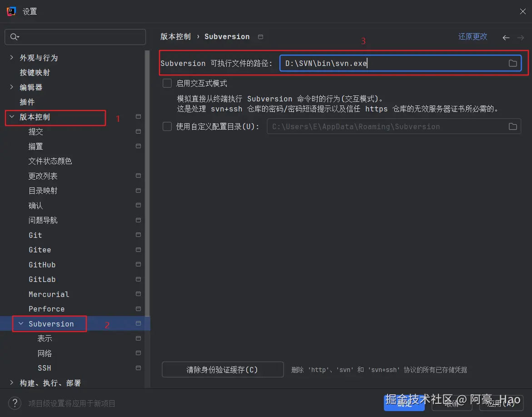This screenshot has height=417, width=532.
Task: Click project-level icon on Perforce row
Action: point(138,309)
